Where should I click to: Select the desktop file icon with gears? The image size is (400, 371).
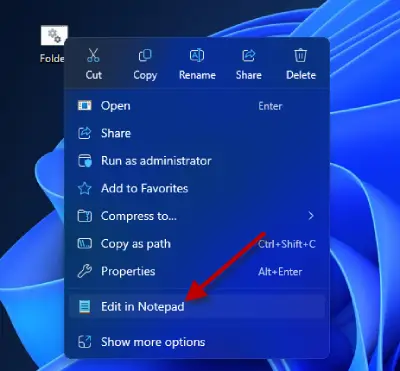click(54, 35)
